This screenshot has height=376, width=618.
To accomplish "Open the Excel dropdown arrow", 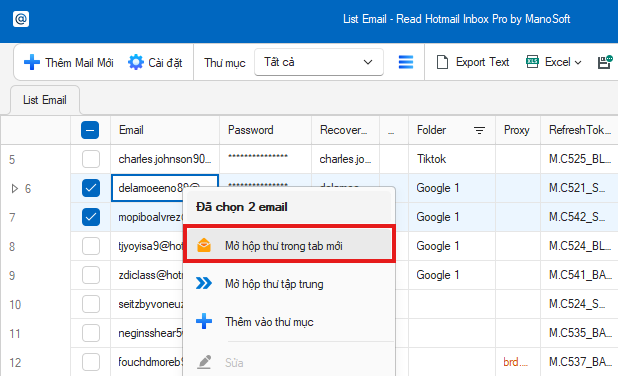I will 578,62.
